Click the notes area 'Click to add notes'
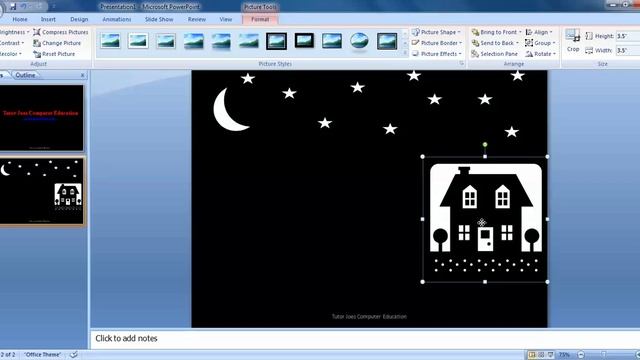Viewport: 640px width, 360px height. click(x=126, y=338)
